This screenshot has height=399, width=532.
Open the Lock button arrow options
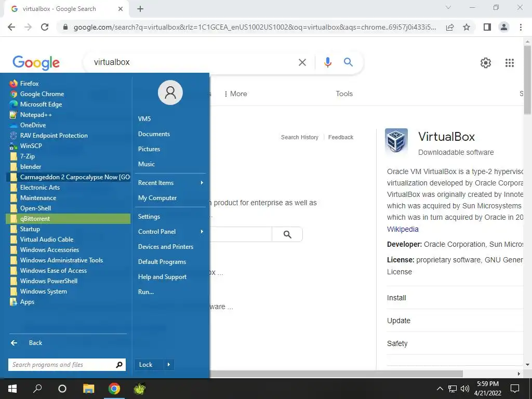[x=169, y=365]
